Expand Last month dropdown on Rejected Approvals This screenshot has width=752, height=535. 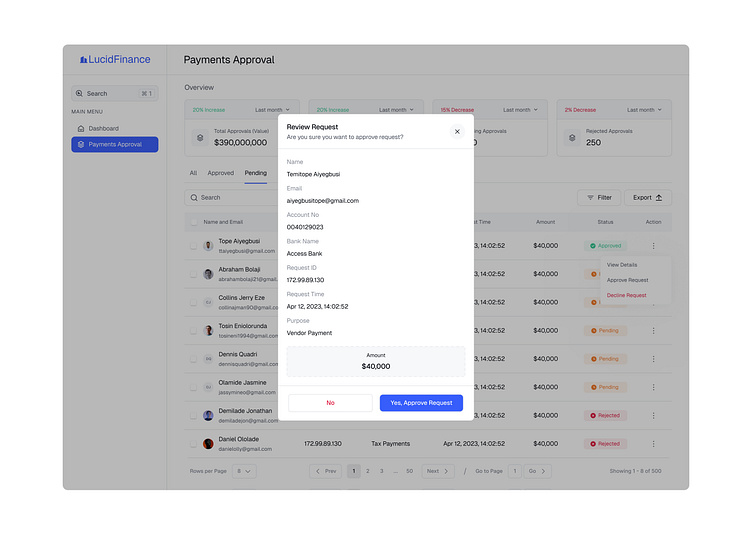645,110
